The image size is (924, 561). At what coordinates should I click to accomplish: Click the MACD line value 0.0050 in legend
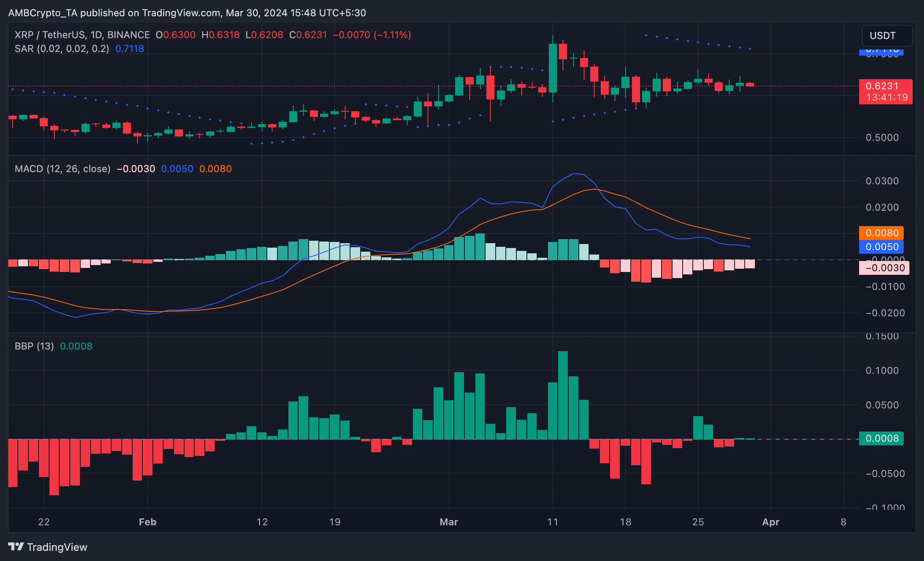click(x=177, y=169)
